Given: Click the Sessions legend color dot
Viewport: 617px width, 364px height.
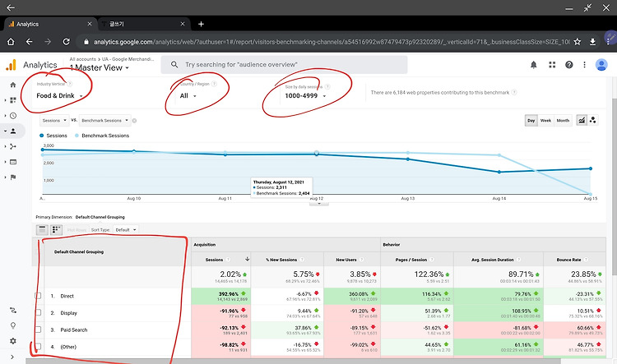Looking at the screenshot, I should (x=41, y=136).
